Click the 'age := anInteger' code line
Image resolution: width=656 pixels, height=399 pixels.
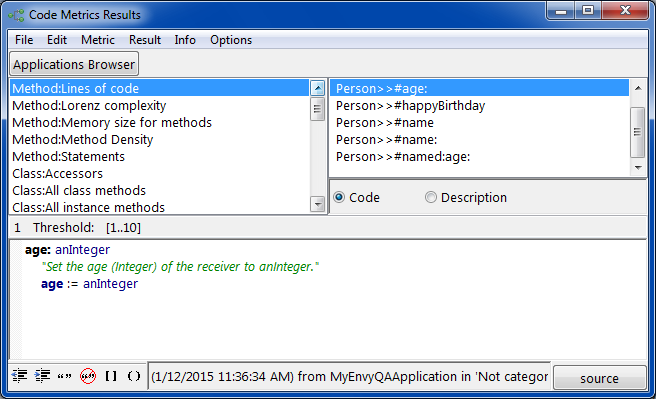(x=89, y=284)
